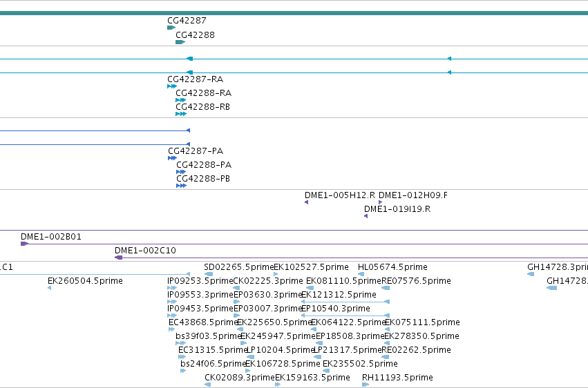Click the teal arrow glyph below CG42287 gene label
Image resolution: width=588 pixels, height=388 pixels.
coord(171,28)
